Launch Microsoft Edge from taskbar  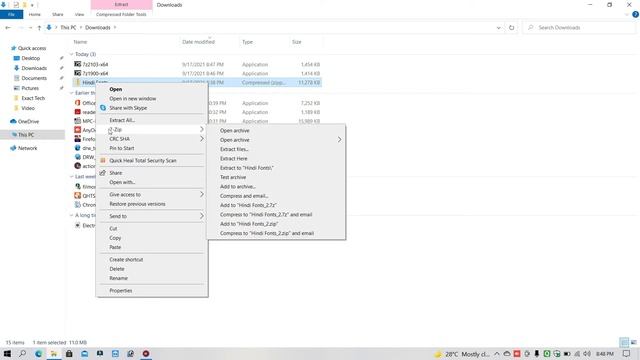point(38,353)
